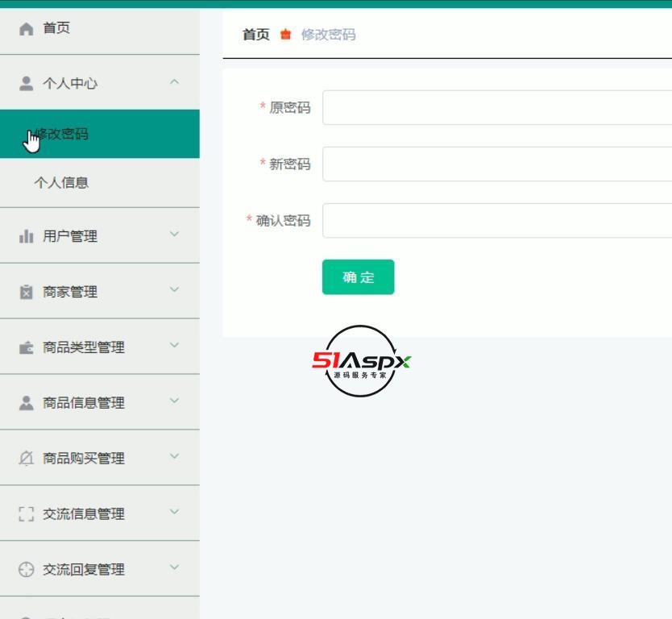Click the clipboard icon beside 商家管理
This screenshot has height=619, width=672.
26,292
